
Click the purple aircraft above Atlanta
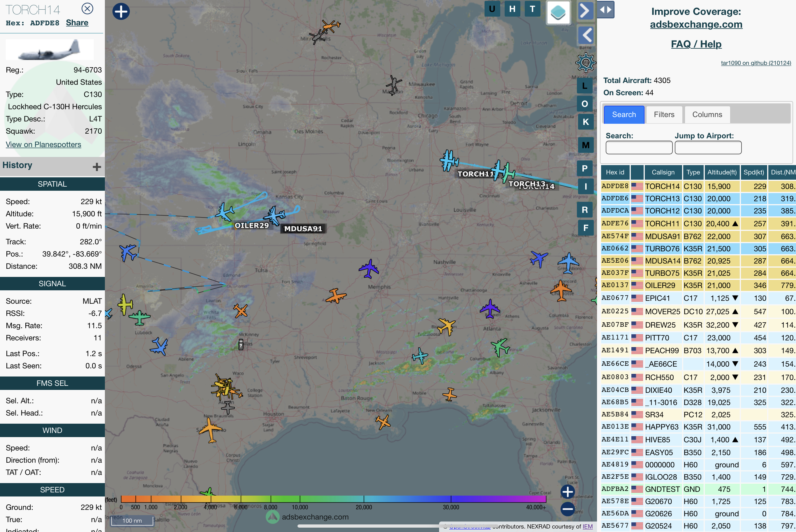coord(490,309)
